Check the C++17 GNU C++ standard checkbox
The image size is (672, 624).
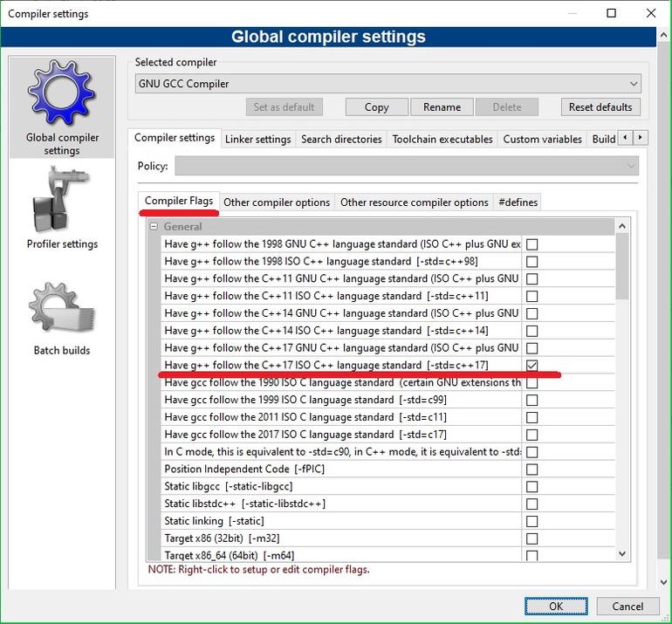coord(531,348)
